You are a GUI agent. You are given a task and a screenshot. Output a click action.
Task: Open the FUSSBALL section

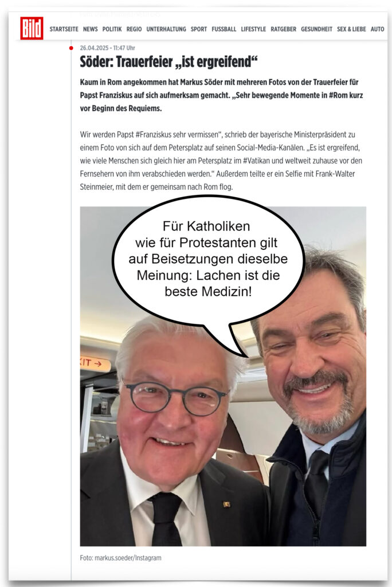[x=224, y=29]
